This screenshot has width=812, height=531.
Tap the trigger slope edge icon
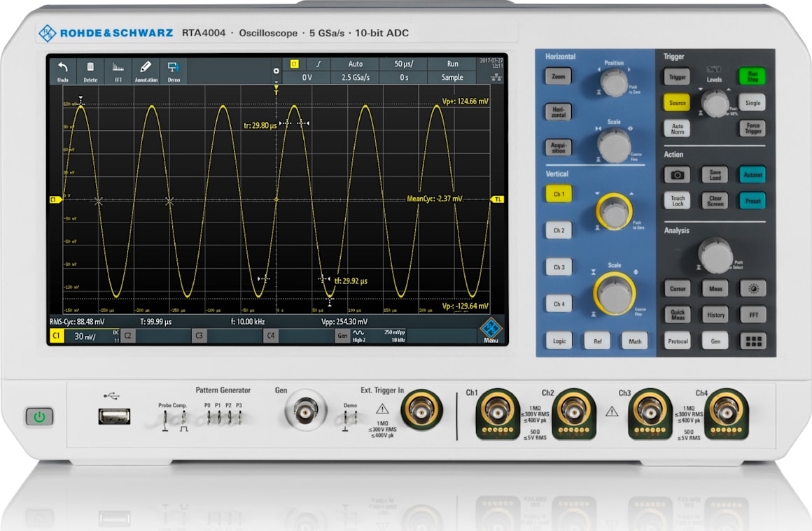[318, 64]
